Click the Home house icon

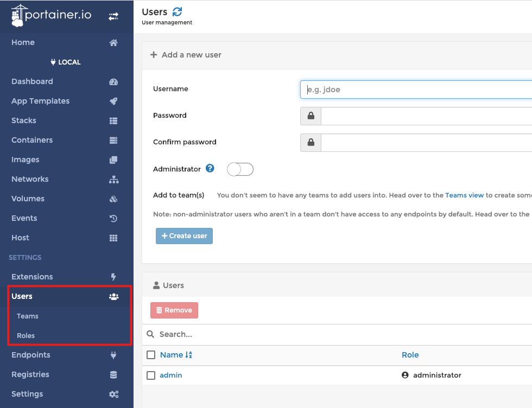click(113, 43)
